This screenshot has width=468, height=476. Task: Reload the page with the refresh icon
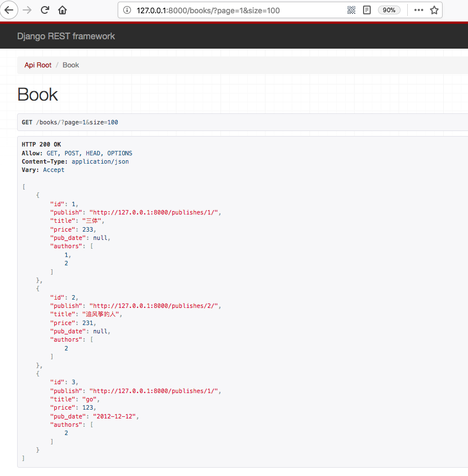click(45, 10)
